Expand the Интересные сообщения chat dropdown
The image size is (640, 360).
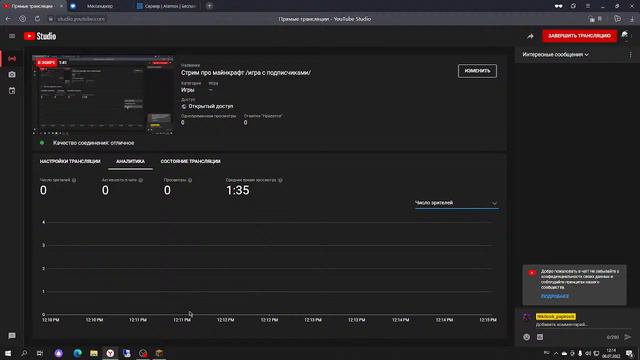[x=556, y=55]
